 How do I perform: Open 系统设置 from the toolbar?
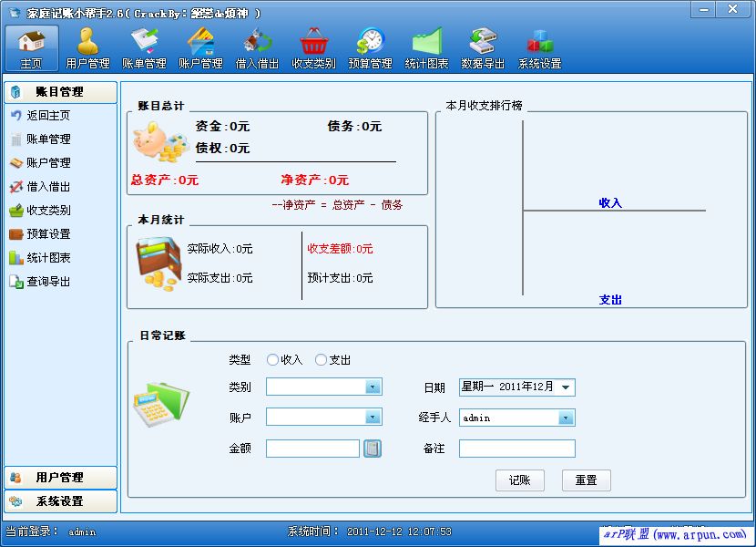pos(539,47)
